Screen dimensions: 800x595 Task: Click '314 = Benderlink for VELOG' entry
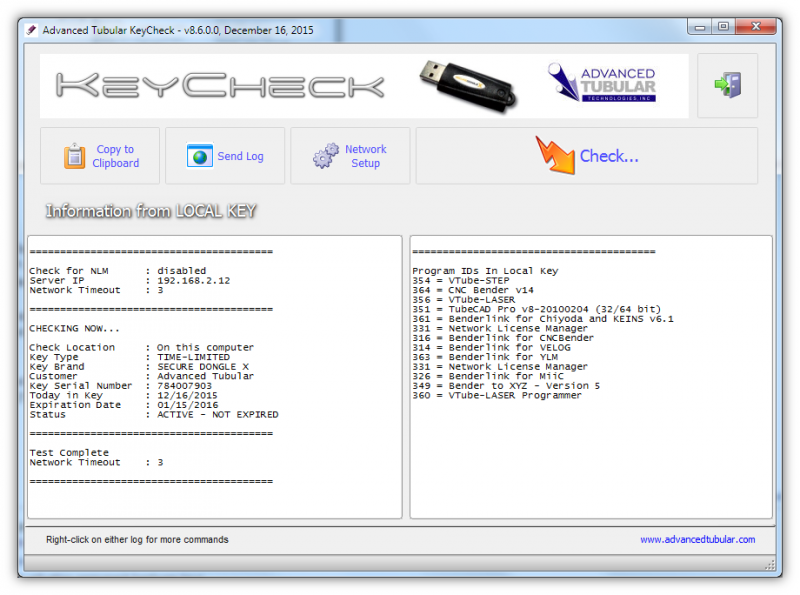[x=491, y=348]
